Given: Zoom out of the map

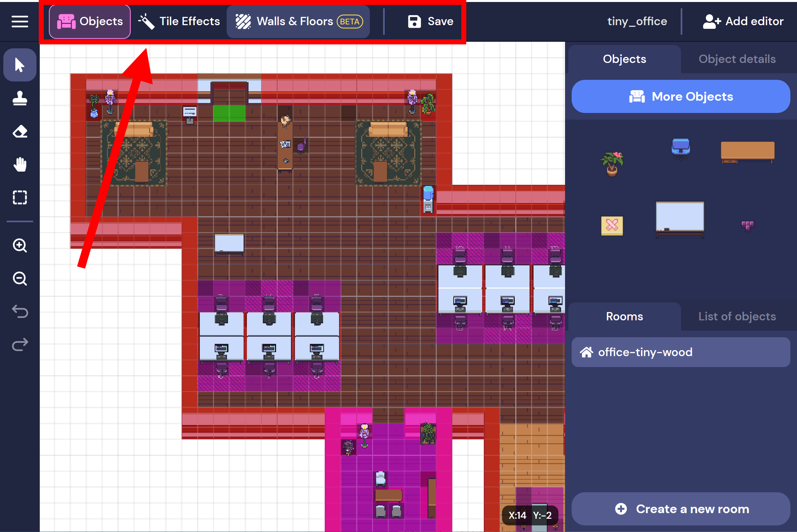Looking at the screenshot, I should point(20,279).
